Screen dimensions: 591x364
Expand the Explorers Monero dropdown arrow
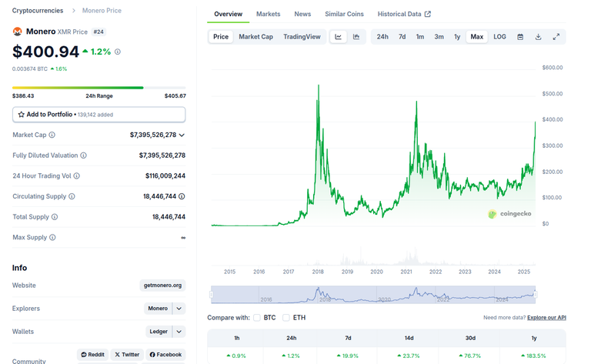(x=179, y=309)
